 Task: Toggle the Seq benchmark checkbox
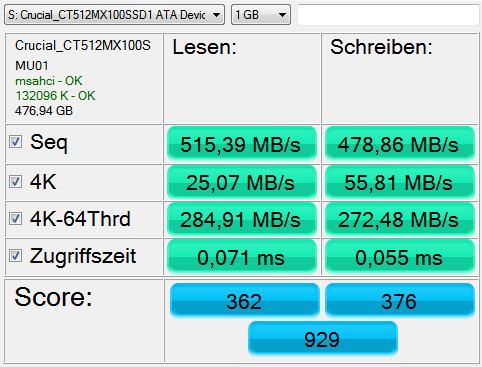pos(15,142)
